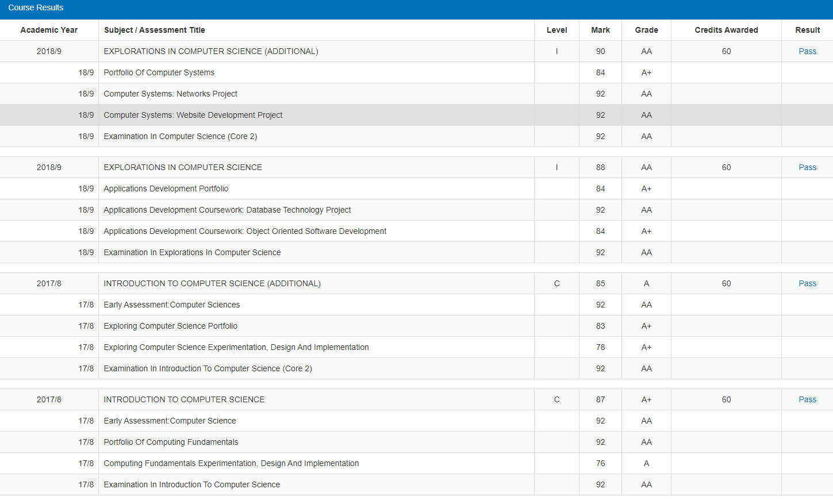Screen dimensions: 833x504
Task: Click grade A+ for Portfolio Of Computer Systems
Action: coord(646,72)
